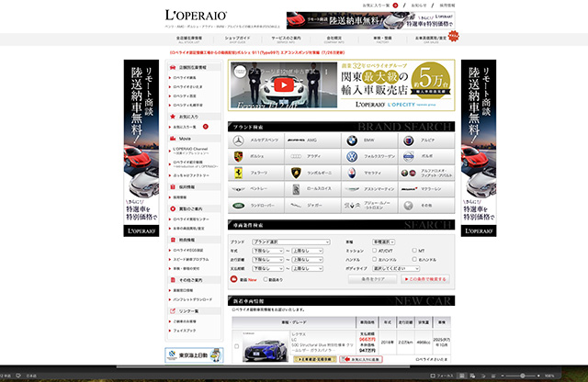
Task: Open the red Porsche 911 news headline link
Action: click(x=257, y=52)
